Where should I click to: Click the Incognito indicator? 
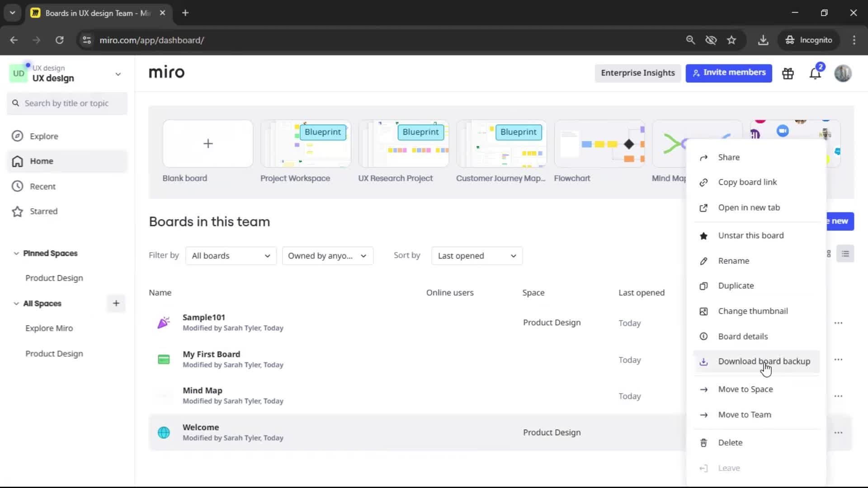[x=809, y=40]
